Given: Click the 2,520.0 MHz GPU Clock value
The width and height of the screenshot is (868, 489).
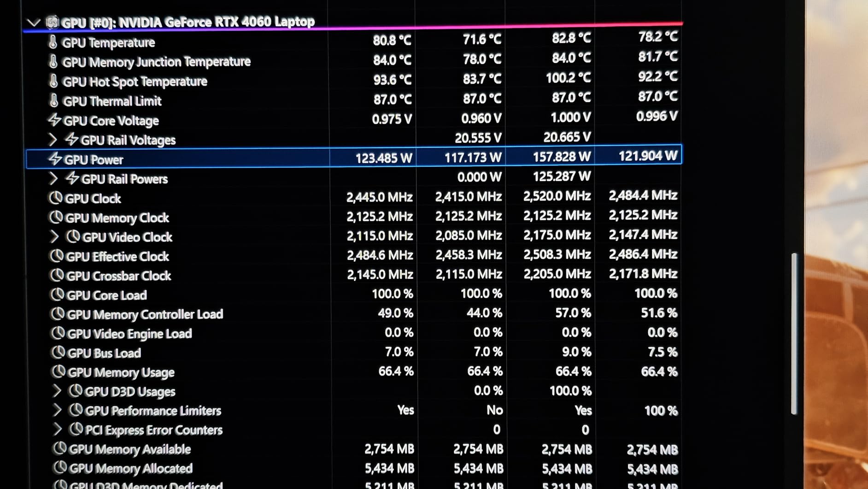Looking at the screenshot, I should coord(557,196).
